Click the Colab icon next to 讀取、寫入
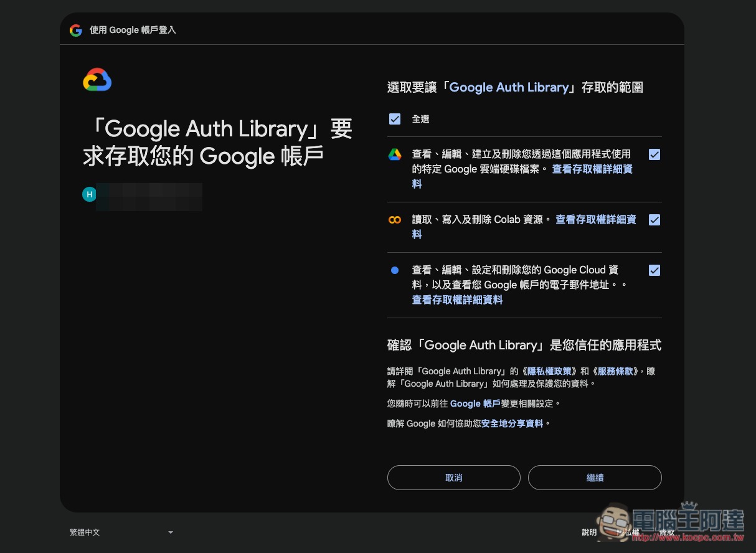The width and height of the screenshot is (756, 553). pos(395,220)
